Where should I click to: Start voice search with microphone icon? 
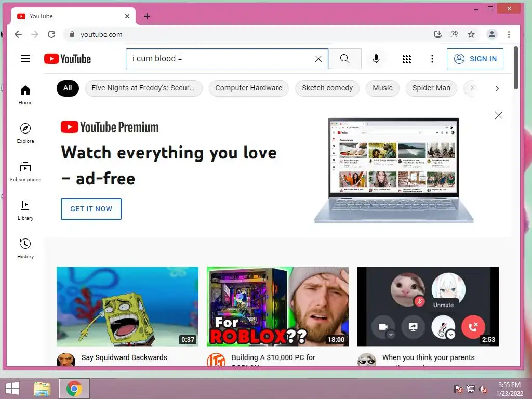pos(376,59)
